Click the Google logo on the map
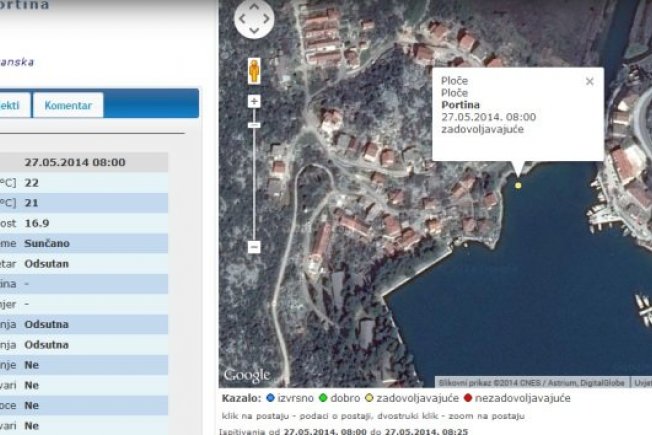The image size is (652, 435). pyautogui.click(x=246, y=375)
